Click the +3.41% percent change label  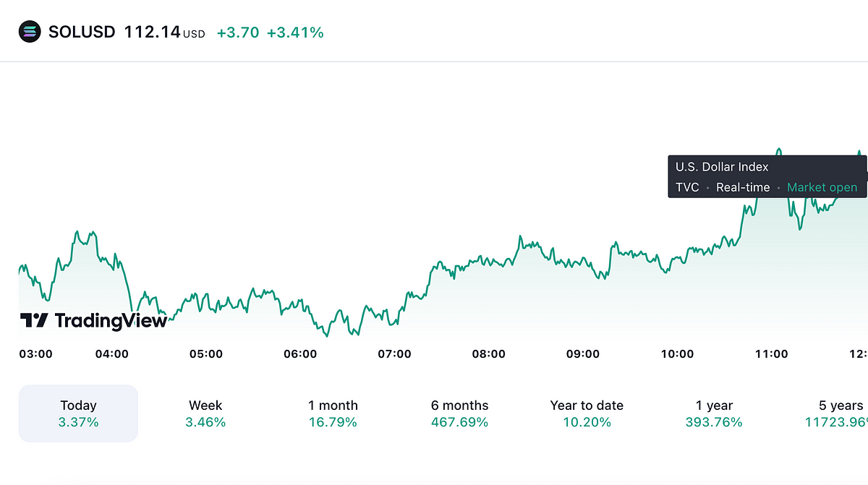295,33
